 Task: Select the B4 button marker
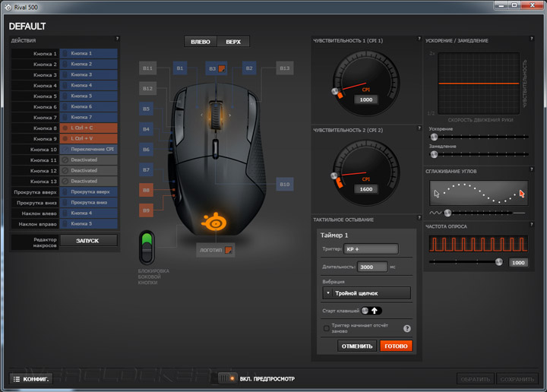(146, 129)
